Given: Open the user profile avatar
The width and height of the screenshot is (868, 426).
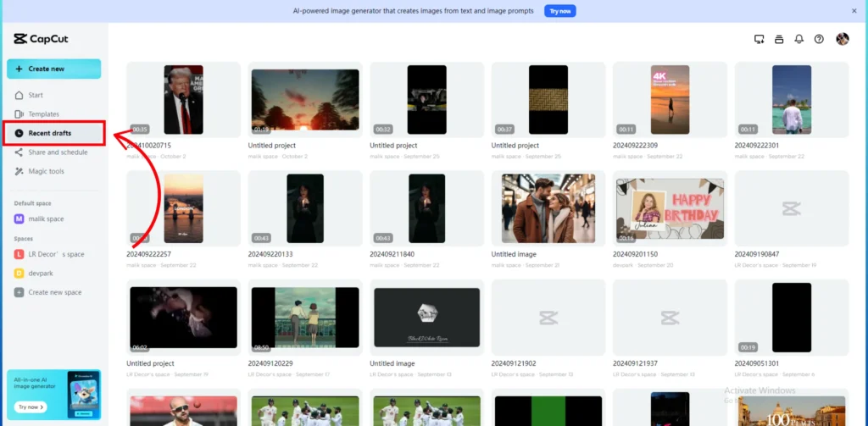Looking at the screenshot, I should (x=843, y=39).
